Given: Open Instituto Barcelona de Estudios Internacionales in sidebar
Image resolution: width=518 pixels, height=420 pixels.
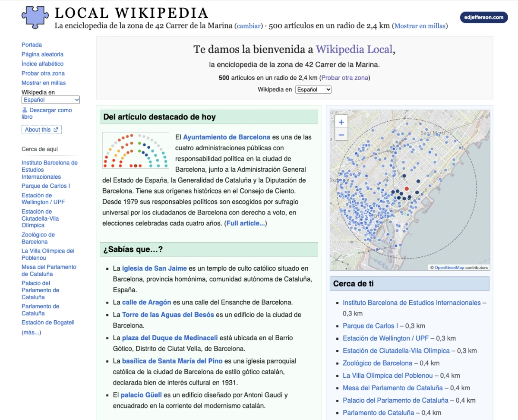Looking at the screenshot, I should (x=50, y=170).
